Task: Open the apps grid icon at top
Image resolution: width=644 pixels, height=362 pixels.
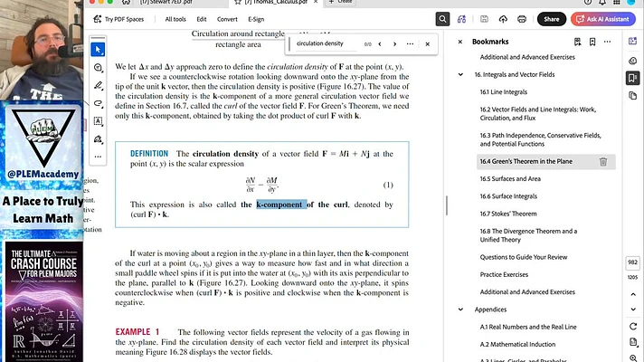Action: click(617, 2)
